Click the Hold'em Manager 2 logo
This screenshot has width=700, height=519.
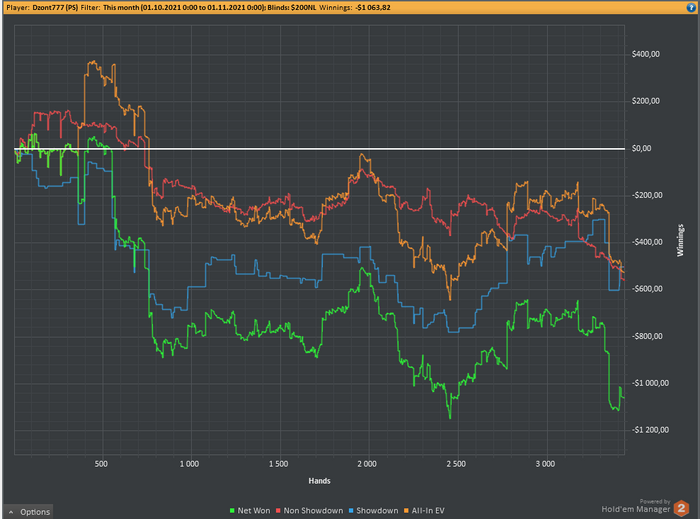click(681, 508)
